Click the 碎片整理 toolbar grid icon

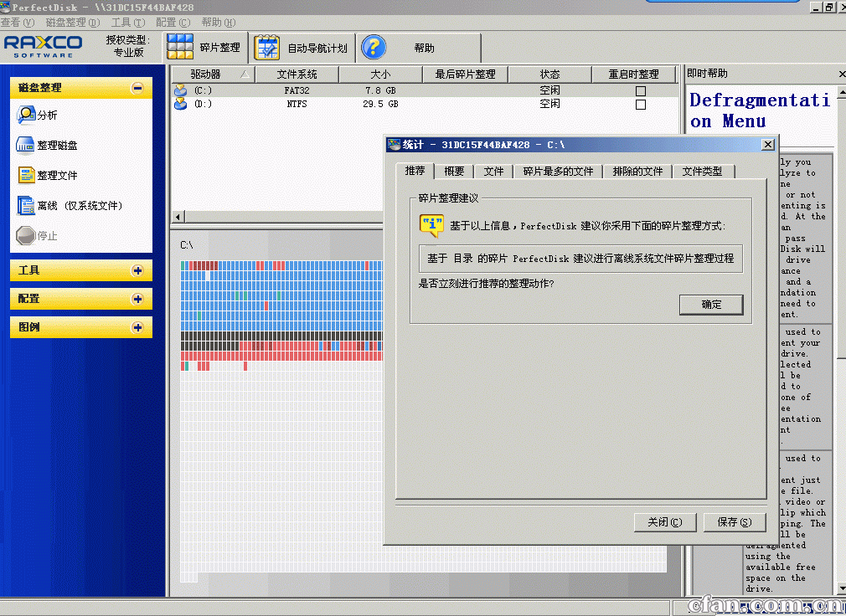click(180, 47)
